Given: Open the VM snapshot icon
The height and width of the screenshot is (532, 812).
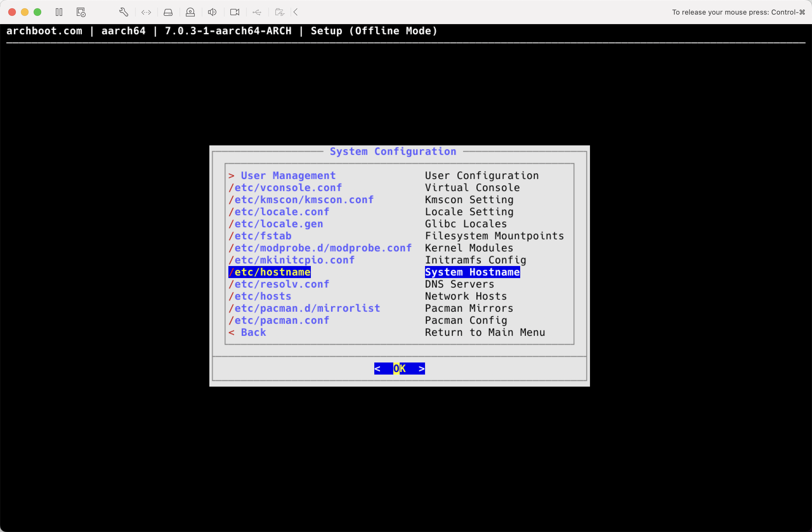Looking at the screenshot, I should (81, 12).
